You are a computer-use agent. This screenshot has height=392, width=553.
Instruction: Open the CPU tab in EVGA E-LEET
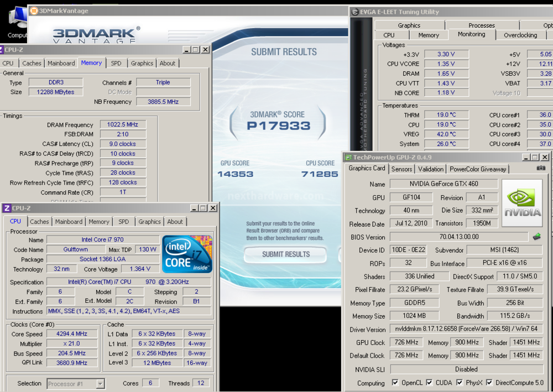389,35
